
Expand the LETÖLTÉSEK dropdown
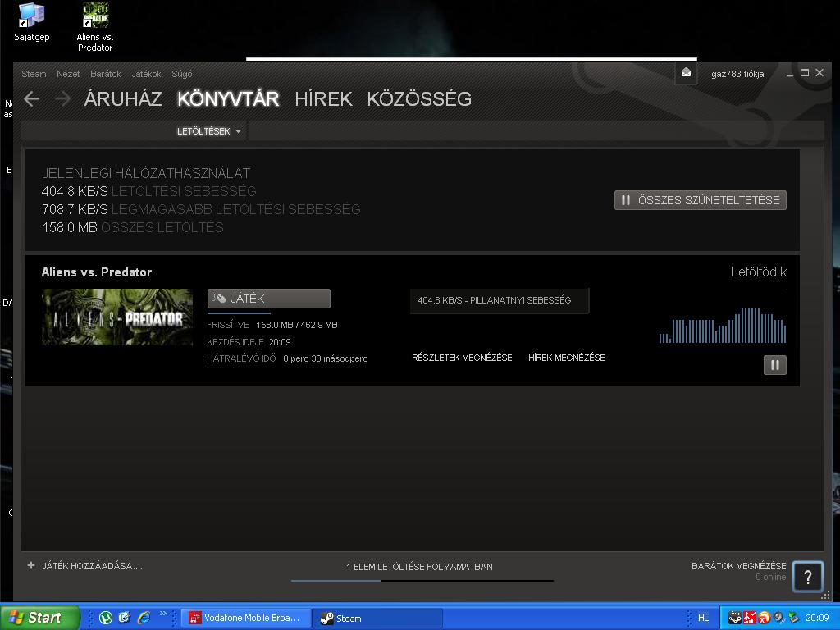tap(209, 131)
